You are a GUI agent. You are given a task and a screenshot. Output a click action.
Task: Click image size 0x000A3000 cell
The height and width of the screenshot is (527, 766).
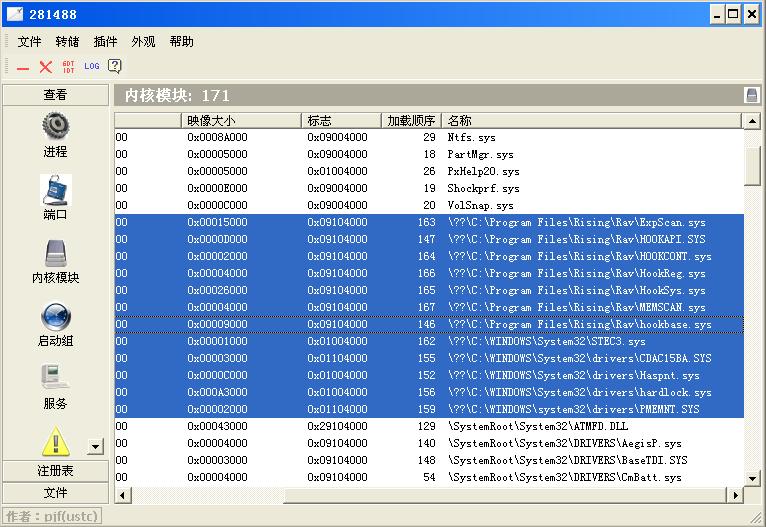pos(217,392)
